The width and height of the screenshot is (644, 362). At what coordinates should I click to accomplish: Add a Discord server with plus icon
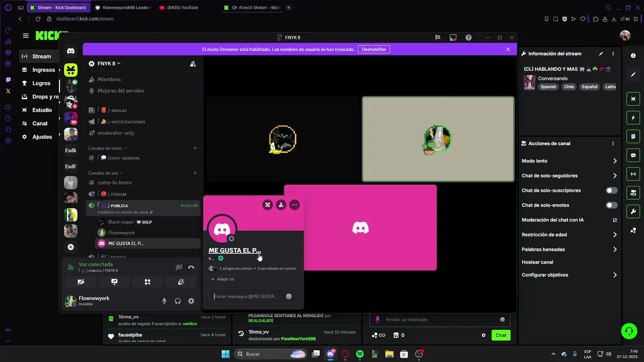pos(71,247)
